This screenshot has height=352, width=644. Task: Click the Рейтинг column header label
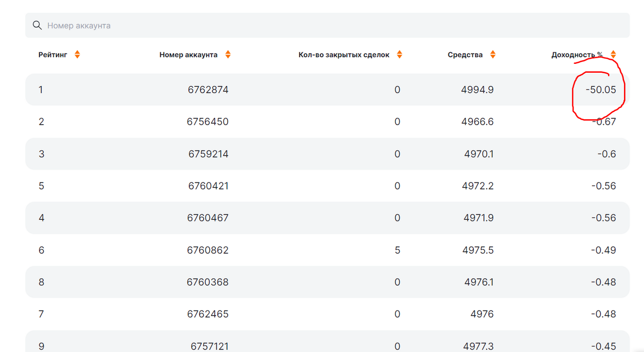tap(53, 55)
